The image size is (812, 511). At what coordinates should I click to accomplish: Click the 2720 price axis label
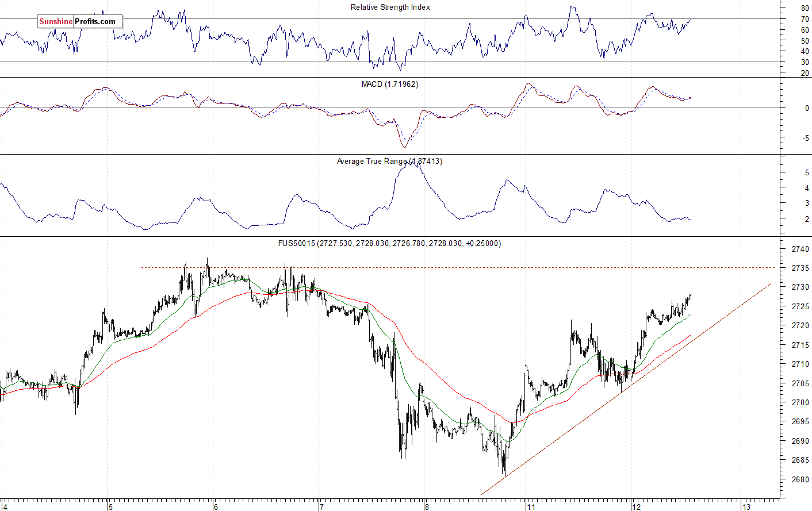pos(800,326)
